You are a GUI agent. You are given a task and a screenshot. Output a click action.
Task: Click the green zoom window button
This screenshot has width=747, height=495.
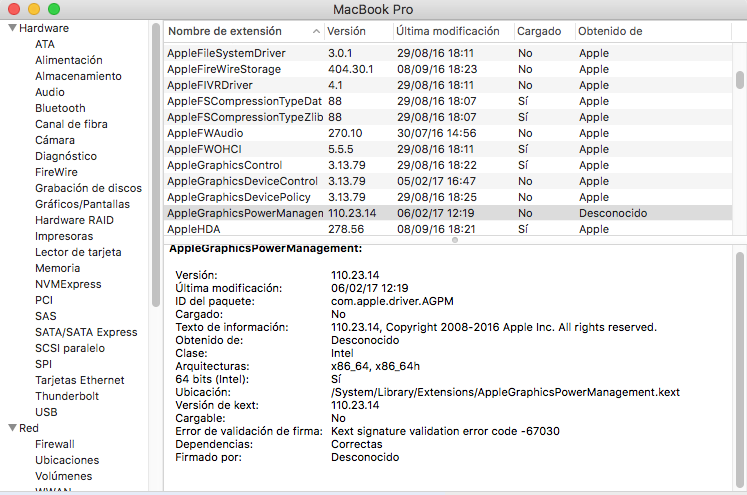click(x=54, y=9)
